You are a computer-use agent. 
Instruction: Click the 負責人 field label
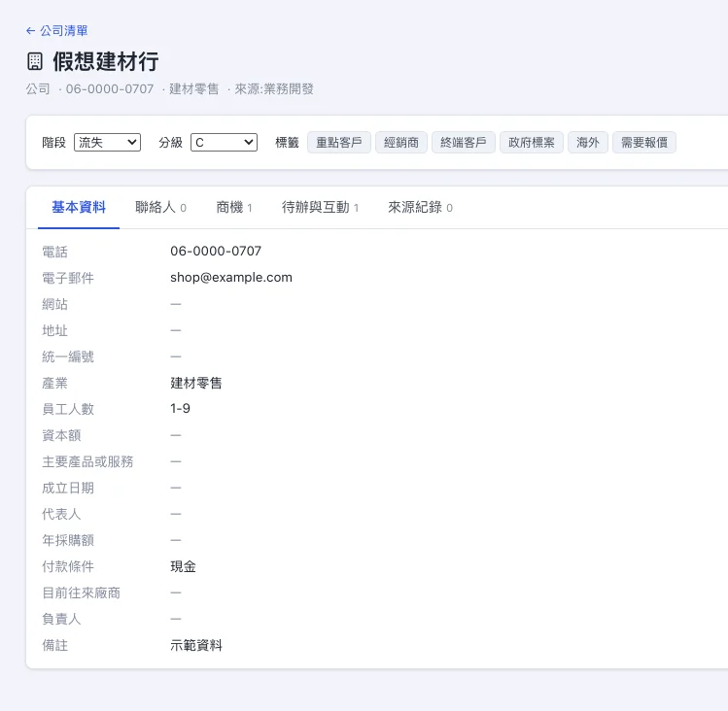pyautogui.click(x=61, y=619)
